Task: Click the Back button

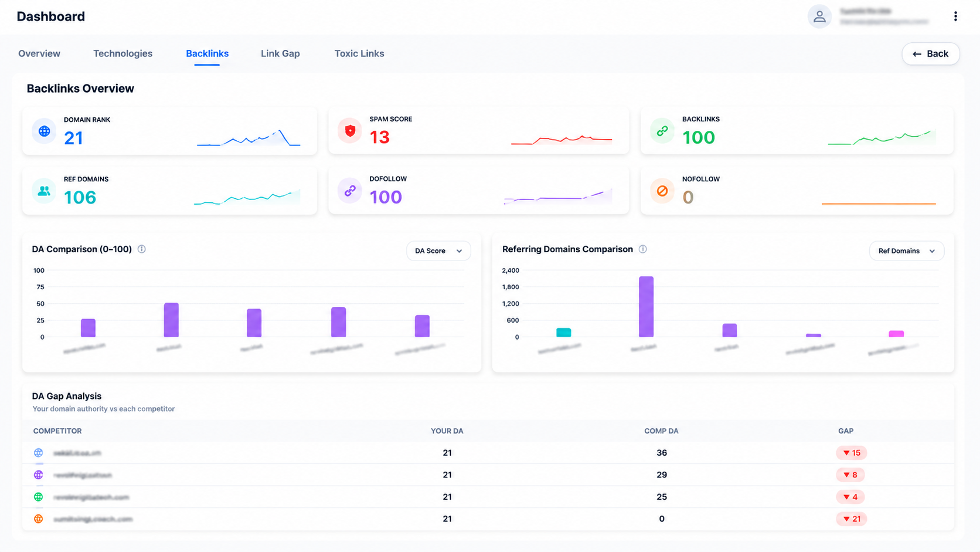Action: (x=931, y=54)
